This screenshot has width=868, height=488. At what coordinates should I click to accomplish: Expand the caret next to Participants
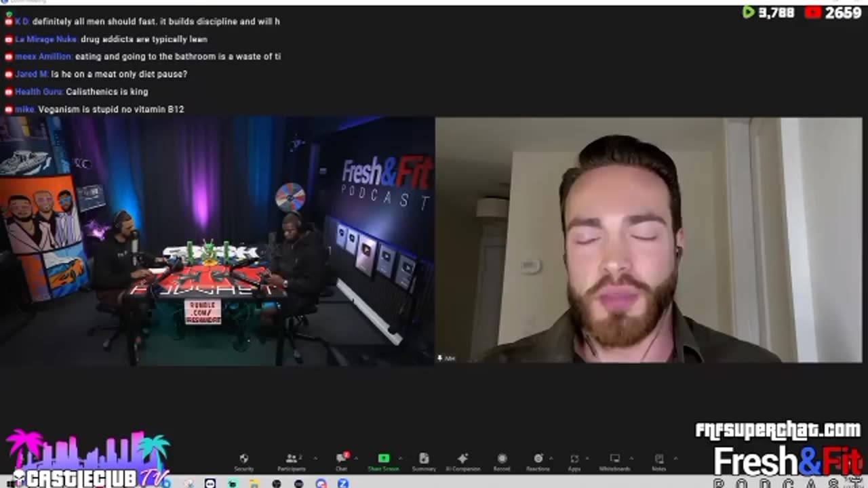point(315,459)
